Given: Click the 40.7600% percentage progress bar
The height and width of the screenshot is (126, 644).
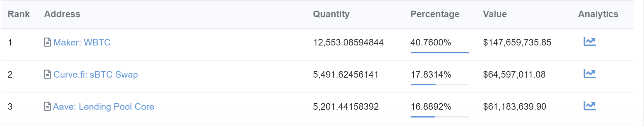Looking at the screenshot, I should pyautogui.click(x=440, y=52).
